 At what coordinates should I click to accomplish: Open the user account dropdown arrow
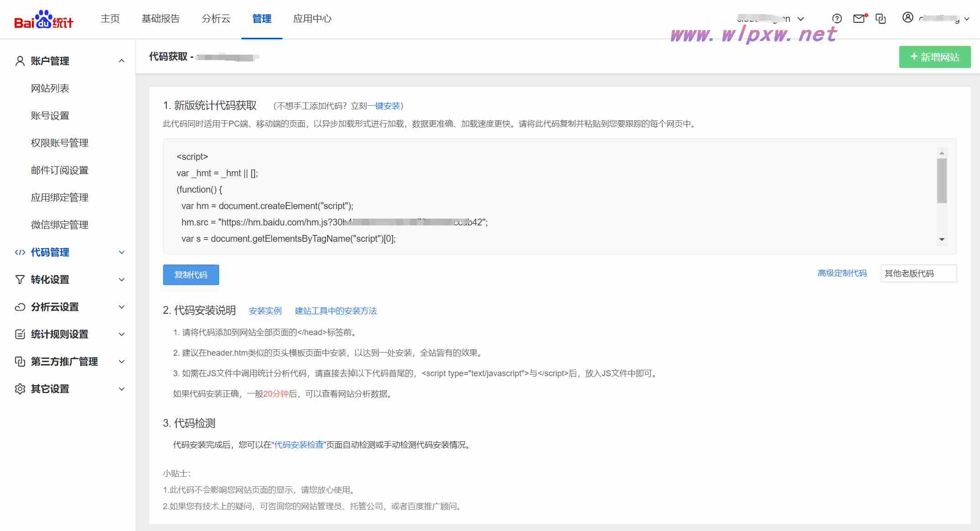tap(967, 19)
